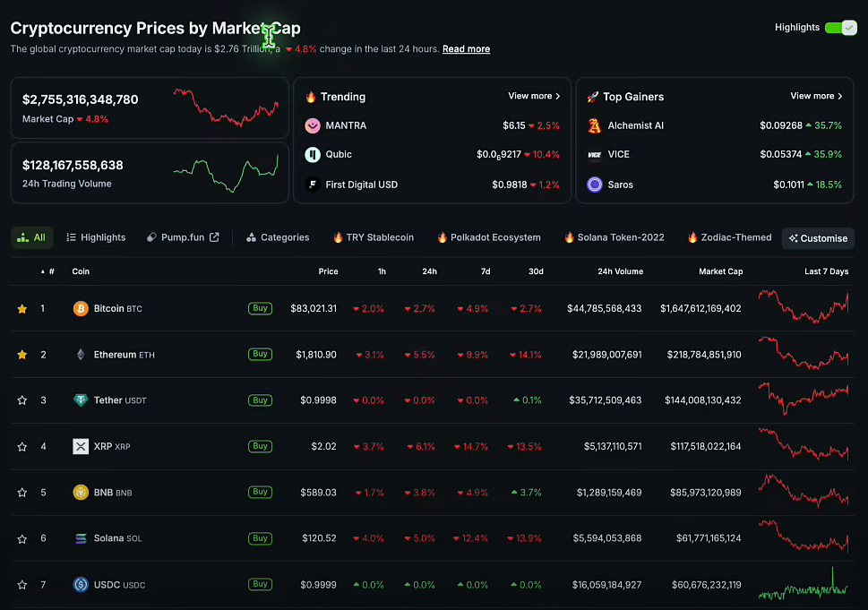The height and width of the screenshot is (610, 868).
Task: Click the Tether coin logo icon
Action: pyautogui.click(x=81, y=400)
